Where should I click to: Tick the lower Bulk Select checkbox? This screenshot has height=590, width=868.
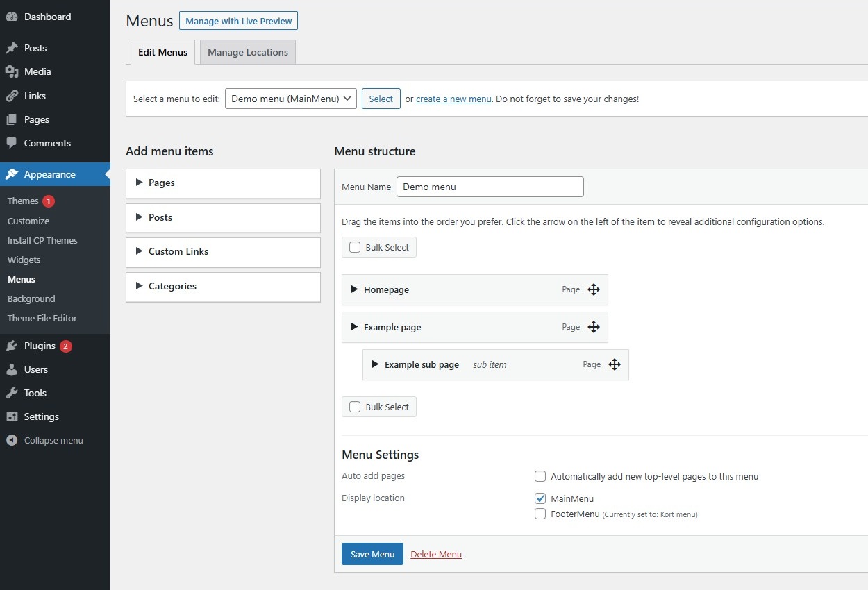click(355, 407)
